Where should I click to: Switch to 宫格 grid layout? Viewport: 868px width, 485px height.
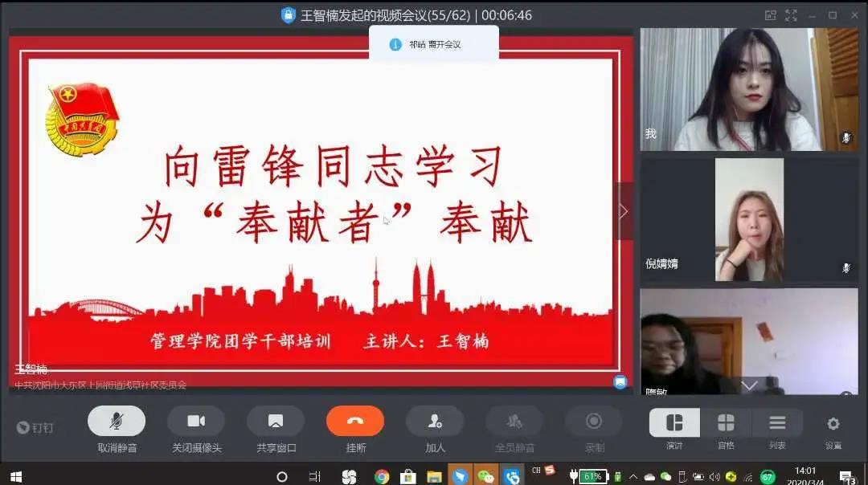726,423
